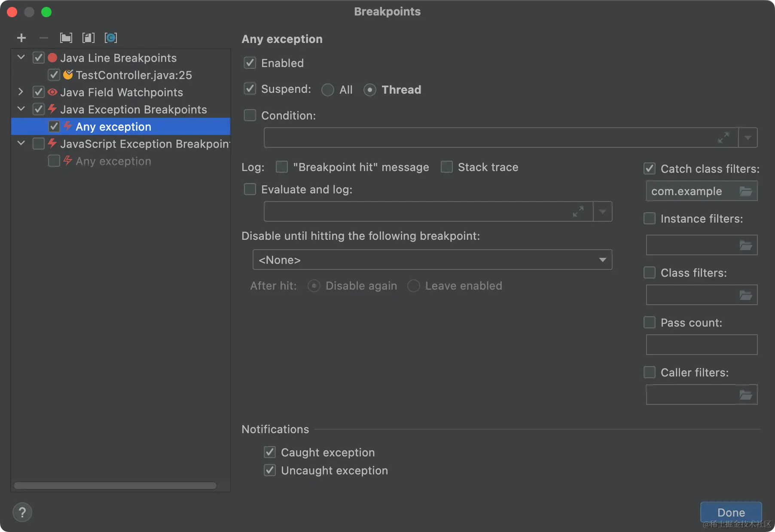
Task: Collapse the Java Line Breakpoints group
Action: (x=21, y=58)
